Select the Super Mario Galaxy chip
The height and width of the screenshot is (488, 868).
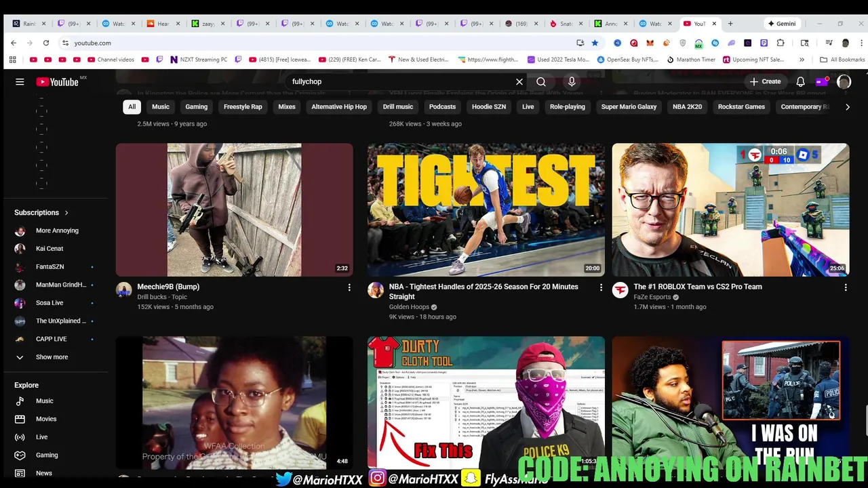(x=629, y=107)
